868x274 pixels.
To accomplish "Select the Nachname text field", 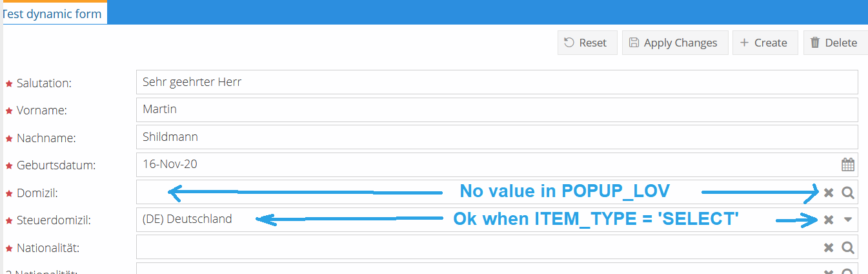I will pos(497,137).
